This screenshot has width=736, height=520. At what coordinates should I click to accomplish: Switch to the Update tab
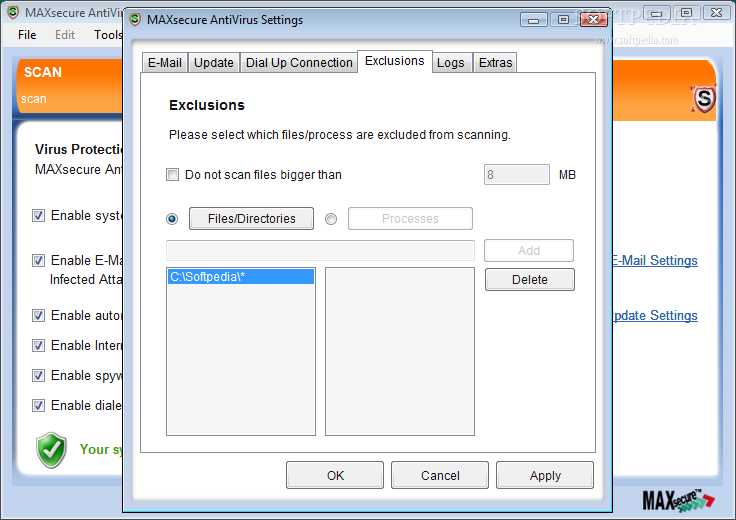click(x=214, y=62)
